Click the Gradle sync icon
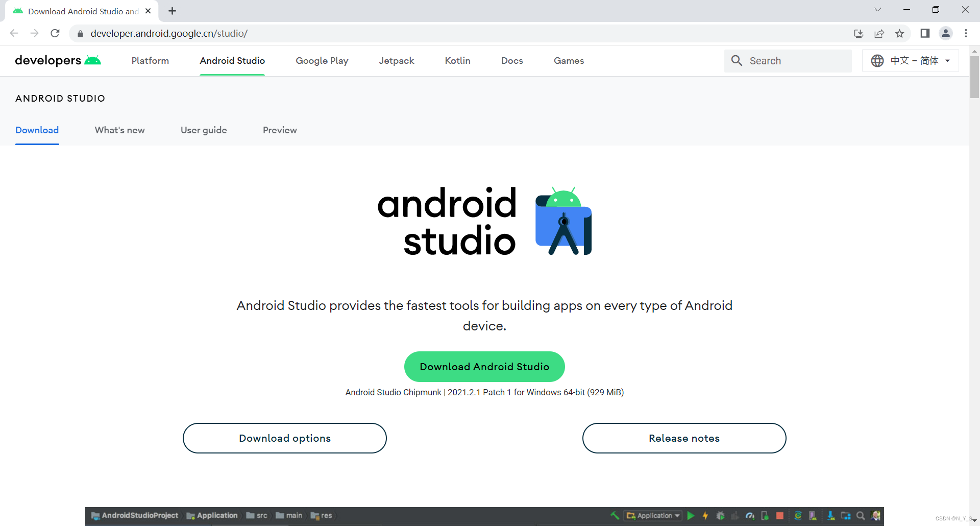Viewport: 980px width, 526px height. click(798, 516)
